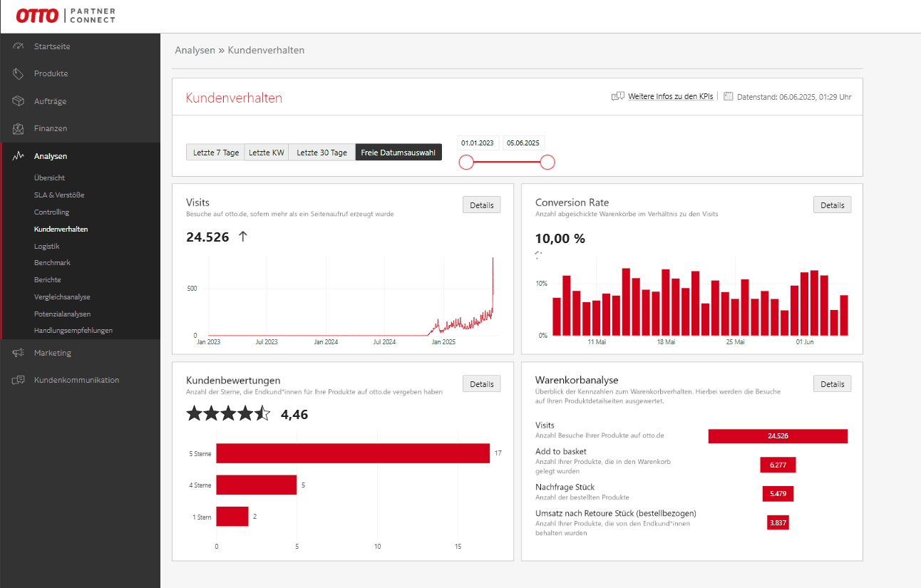This screenshot has height=588, width=921.
Task: Select the Letzte KW range
Action: tap(267, 153)
